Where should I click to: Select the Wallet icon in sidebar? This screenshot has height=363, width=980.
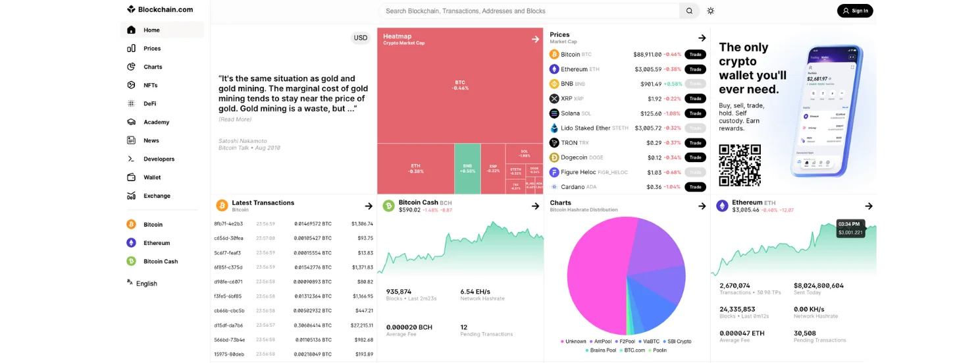pyautogui.click(x=131, y=177)
